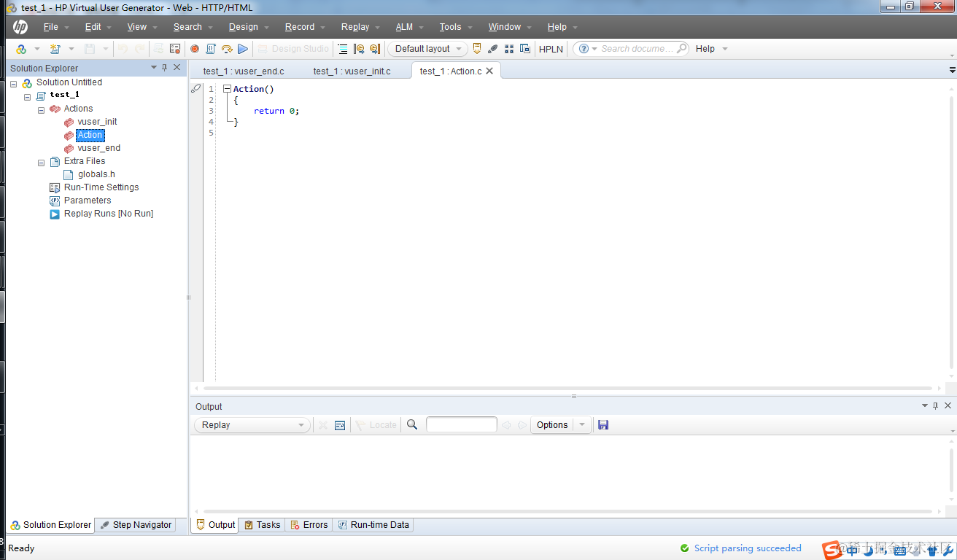Click the Compile script toolbar icon
This screenshot has height=560, width=957.
coord(210,49)
